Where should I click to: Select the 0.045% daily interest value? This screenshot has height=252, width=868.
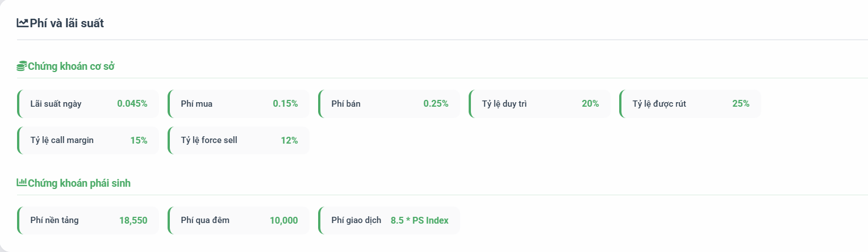(x=132, y=104)
